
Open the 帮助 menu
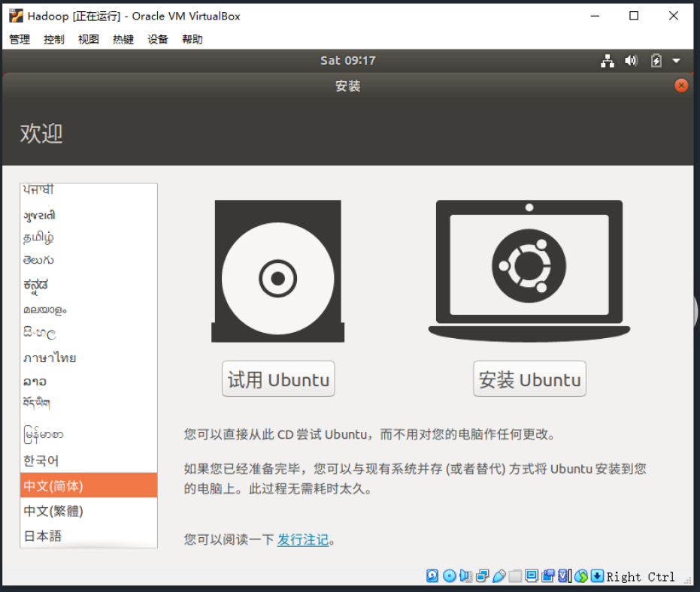click(x=192, y=39)
